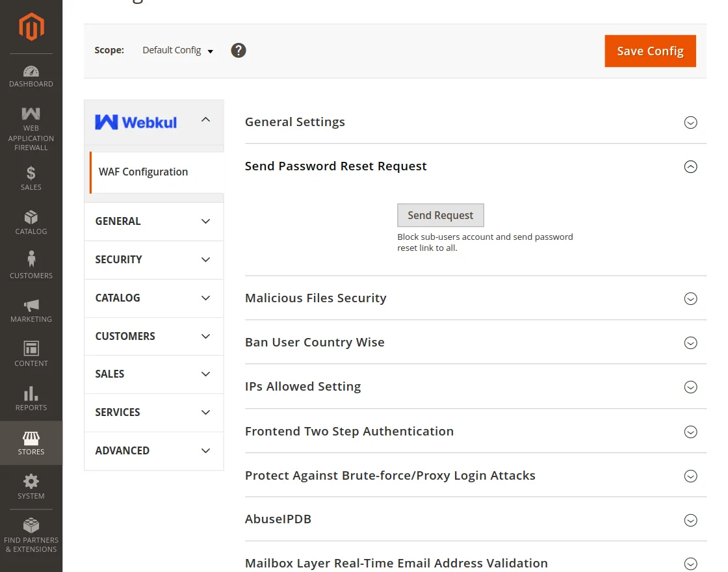Click the System gear icon
This screenshot has width=728, height=572.
[x=31, y=482]
